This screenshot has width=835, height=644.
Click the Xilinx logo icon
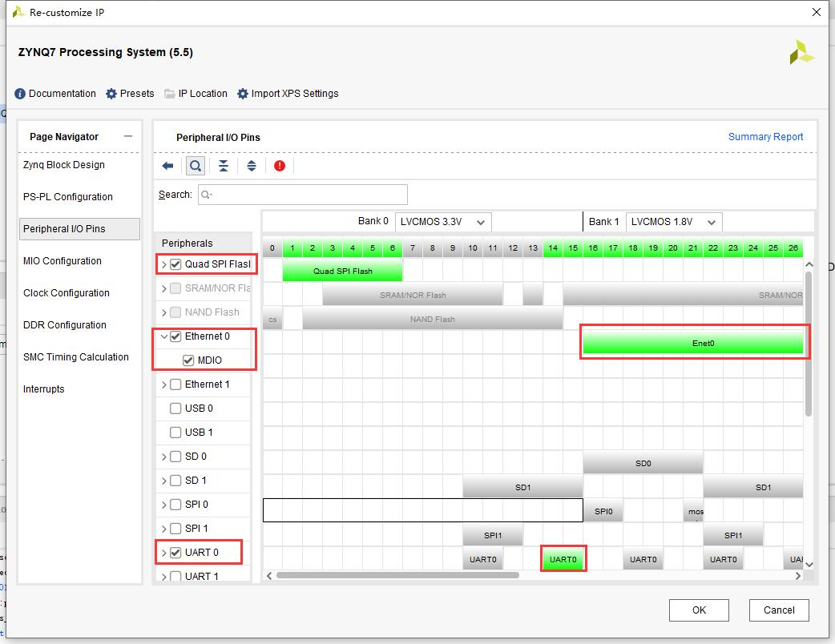click(x=801, y=52)
